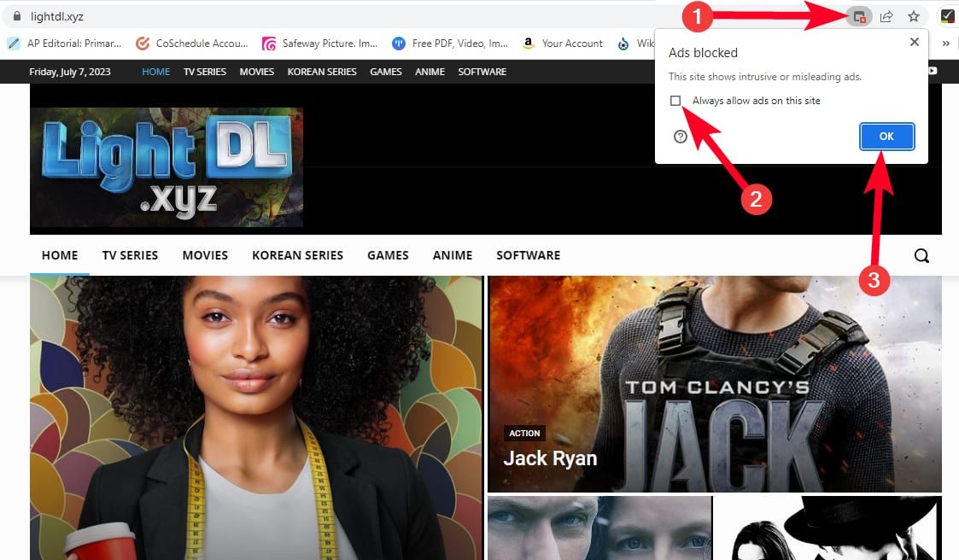Click the YouTube icon in the site header

932,72
